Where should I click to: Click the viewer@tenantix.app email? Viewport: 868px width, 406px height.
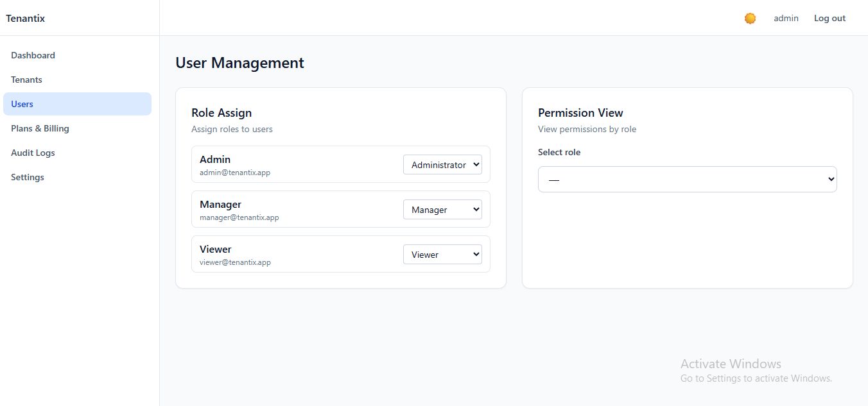pos(235,262)
